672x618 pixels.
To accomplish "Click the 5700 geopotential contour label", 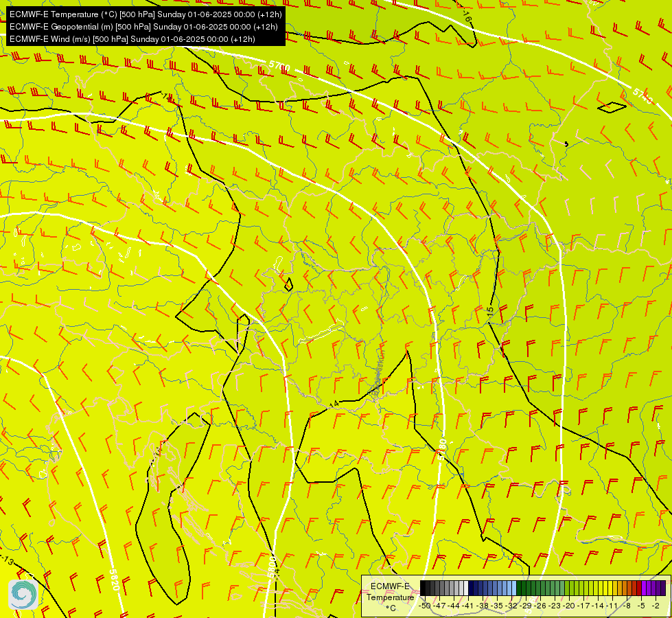I will 279,67.
